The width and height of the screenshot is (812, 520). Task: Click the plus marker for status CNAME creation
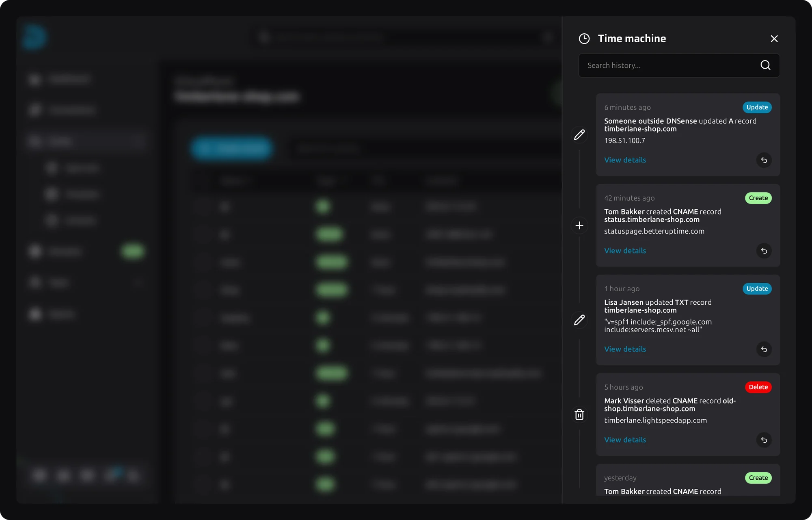click(579, 225)
